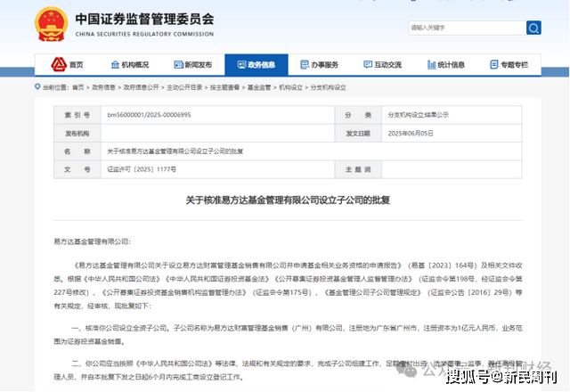Click the pencil icon beside 办事服务
Screen dimensions: 570x392
coord(304,65)
